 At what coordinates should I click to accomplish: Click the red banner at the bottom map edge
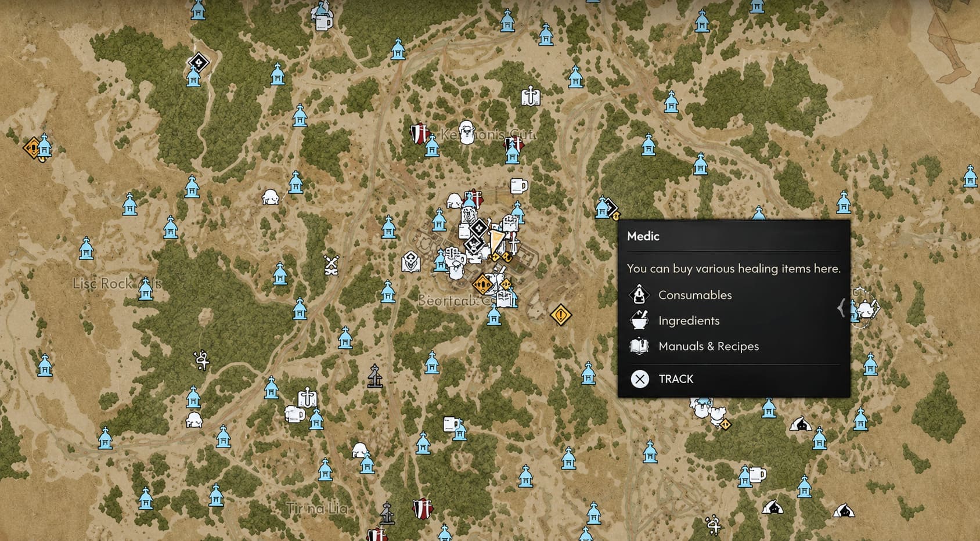(x=376, y=534)
